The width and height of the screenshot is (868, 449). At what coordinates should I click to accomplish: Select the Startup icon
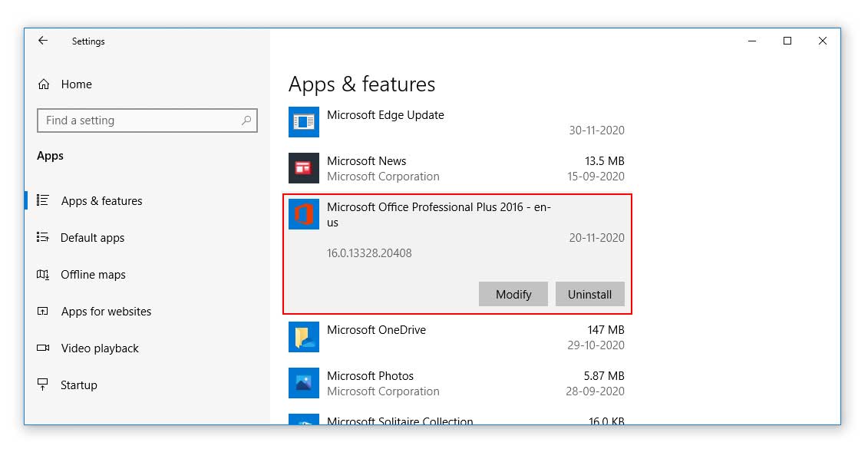(43, 385)
